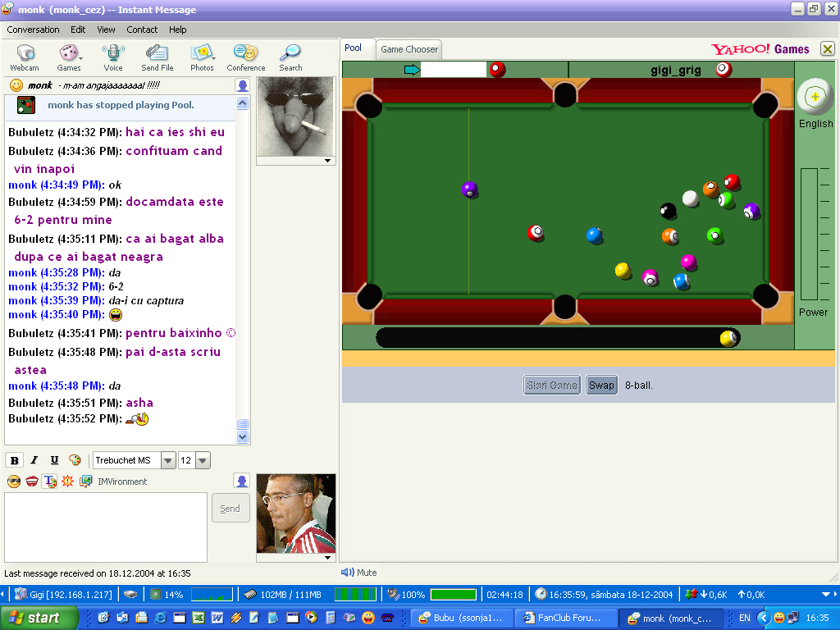Screen dimensions: 840x630
Task: Expand the dropdown under your own avatar
Action: point(328,558)
